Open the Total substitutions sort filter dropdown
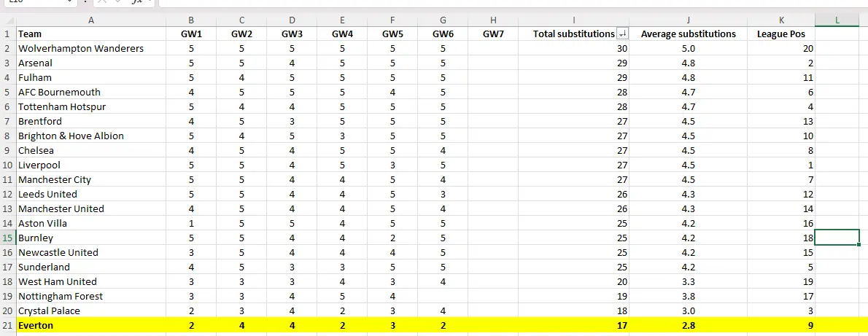 coord(622,34)
